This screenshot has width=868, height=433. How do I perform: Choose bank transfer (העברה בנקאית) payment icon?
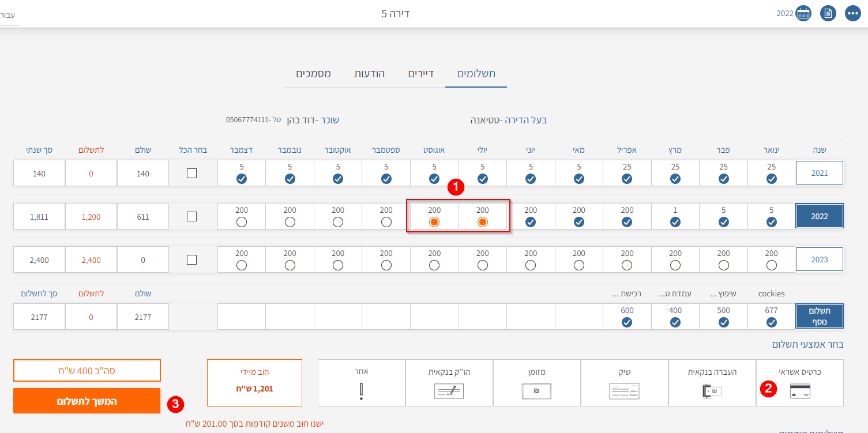pyautogui.click(x=712, y=383)
